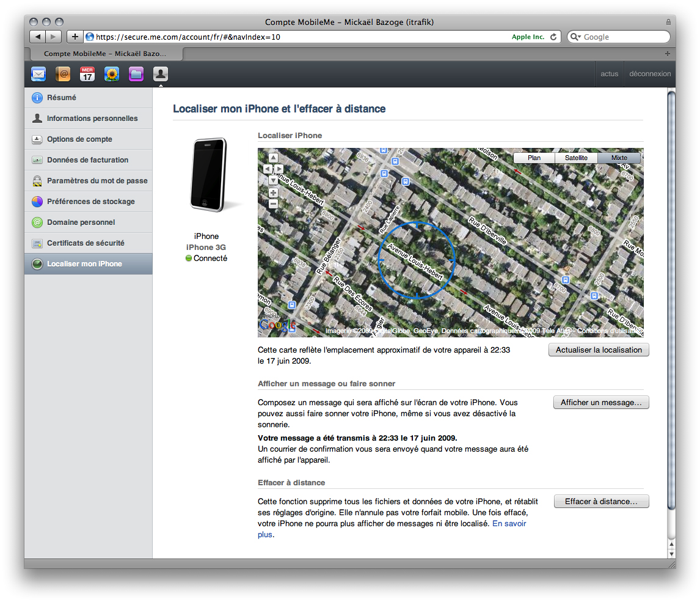
Task: Open Résumé in sidebar
Action: click(89, 97)
